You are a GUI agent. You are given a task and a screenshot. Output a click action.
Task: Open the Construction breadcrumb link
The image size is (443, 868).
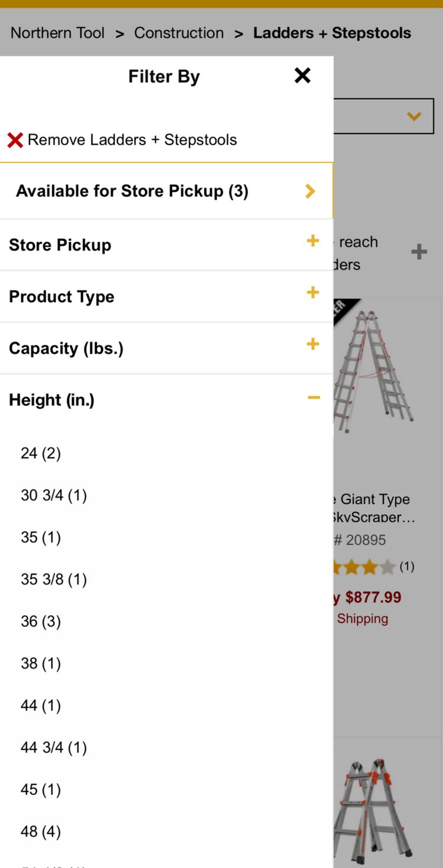click(179, 33)
